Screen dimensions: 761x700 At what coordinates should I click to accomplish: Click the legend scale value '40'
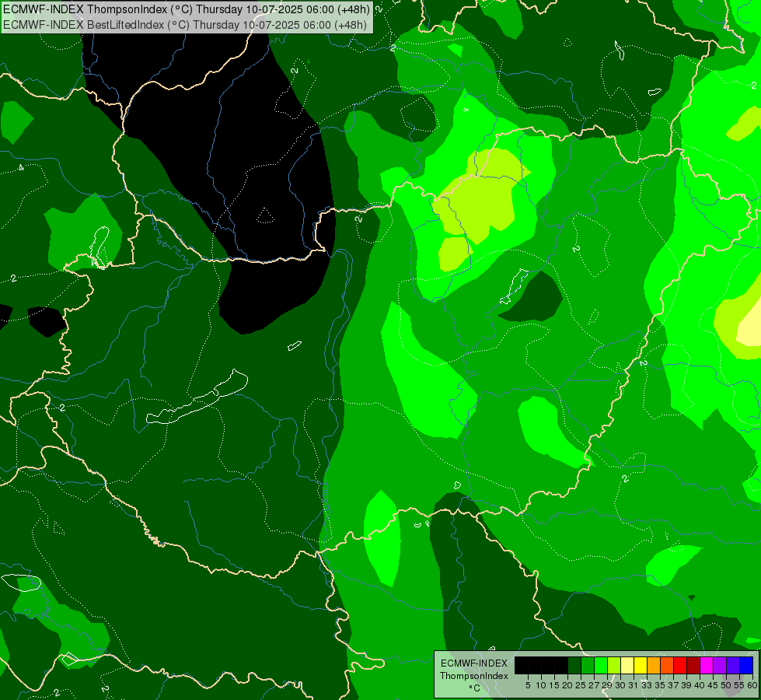(x=700, y=685)
